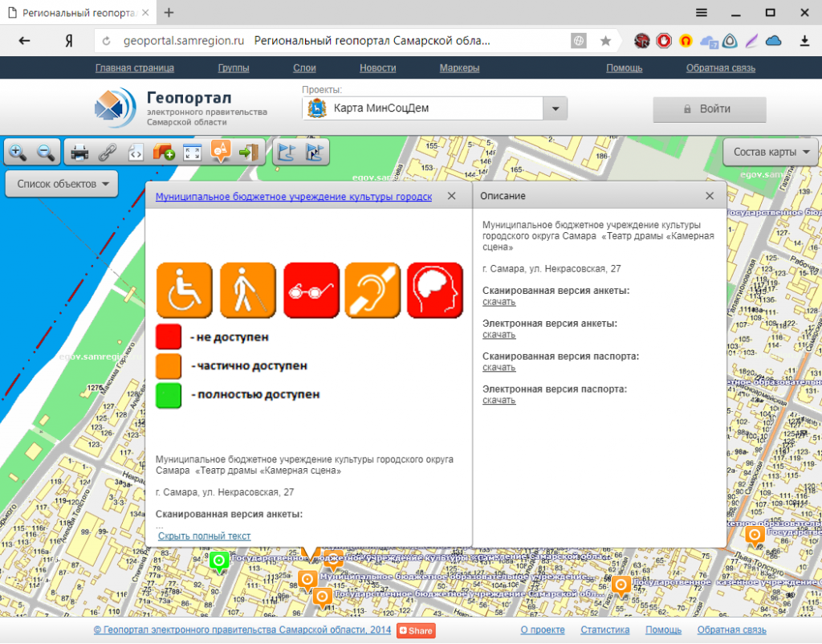The height and width of the screenshot is (644, 822).
Task: Open 'Группы' in the top menu
Action: (234, 68)
